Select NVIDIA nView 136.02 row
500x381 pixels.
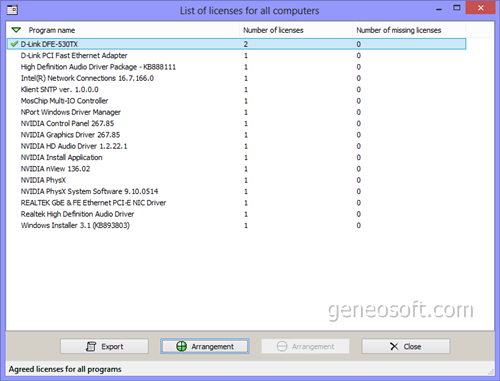(x=236, y=169)
